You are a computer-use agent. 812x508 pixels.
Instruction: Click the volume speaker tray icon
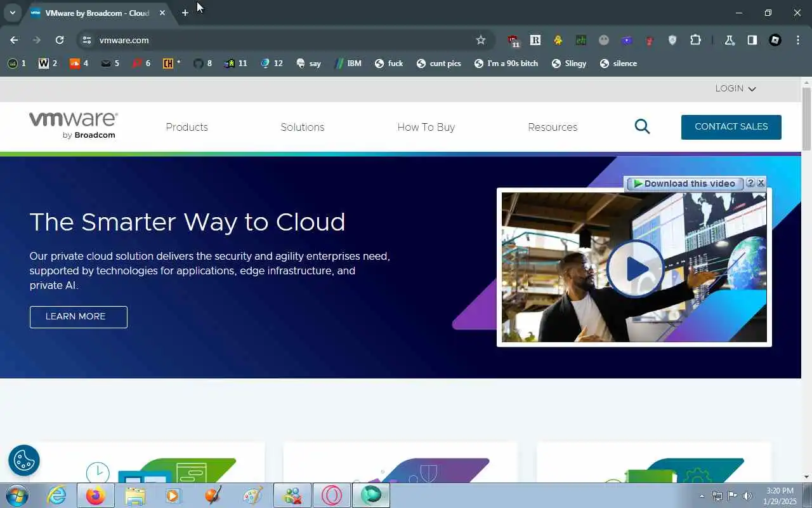click(747, 496)
